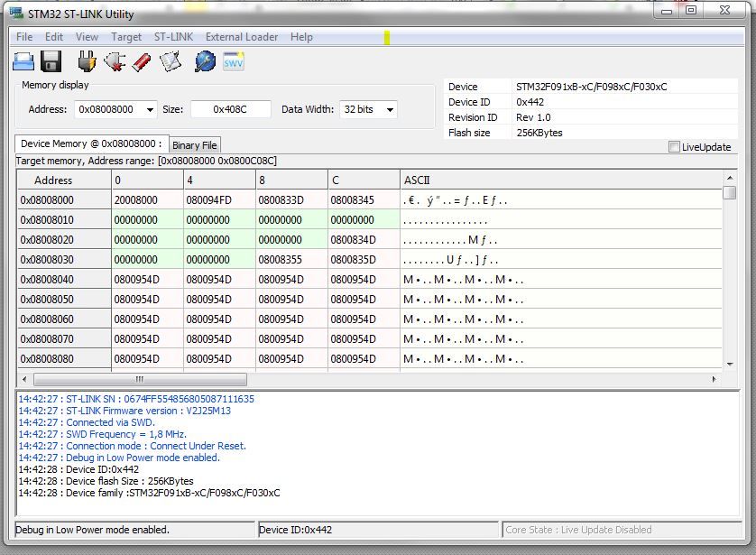Click the Device family log line
Viewport: 756px width, 555px height.
pos(149,493)
